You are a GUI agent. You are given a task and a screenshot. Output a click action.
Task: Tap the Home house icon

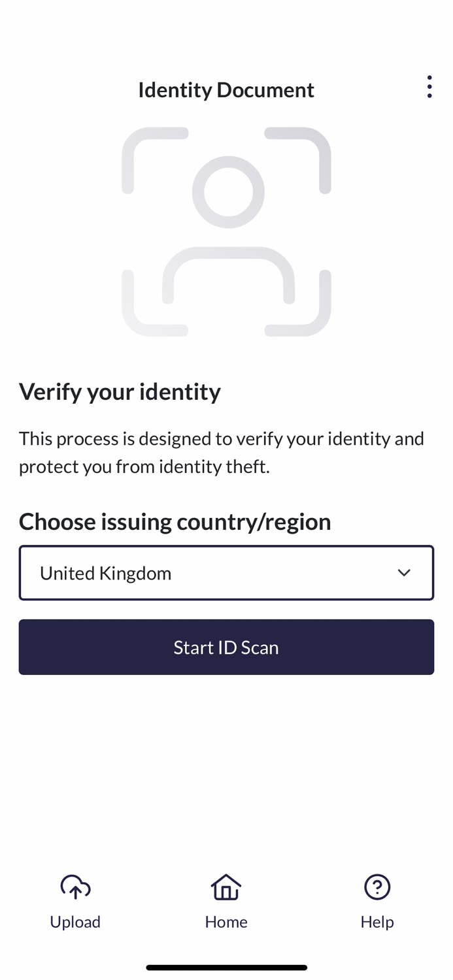(226, 887)
